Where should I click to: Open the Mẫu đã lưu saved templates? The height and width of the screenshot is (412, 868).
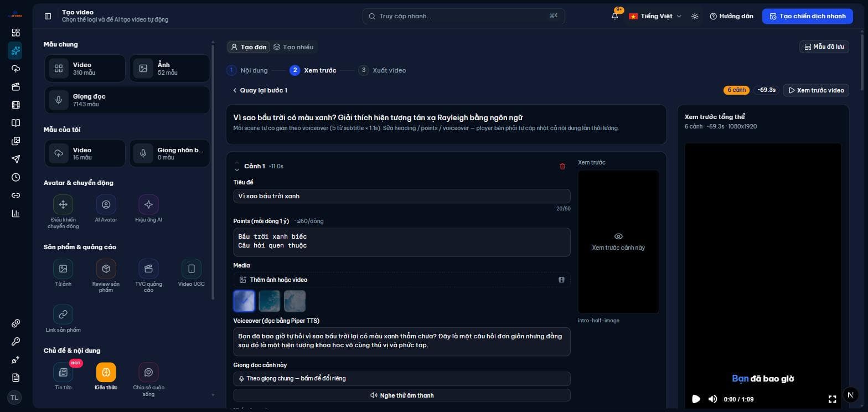pos(824,47)
